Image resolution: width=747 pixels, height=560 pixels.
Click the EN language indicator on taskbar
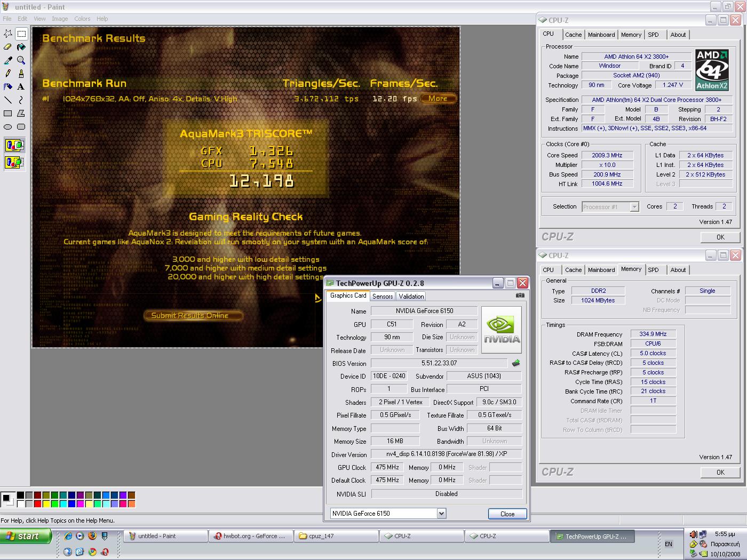669,544
